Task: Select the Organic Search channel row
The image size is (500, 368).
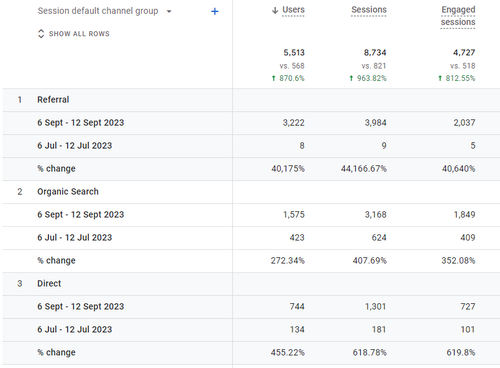Action: (x=251, y=192)
